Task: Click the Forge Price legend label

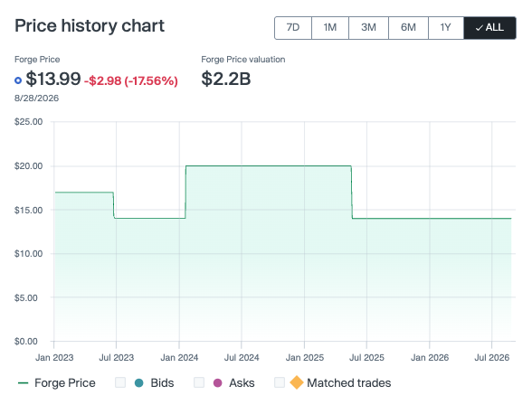Action: coord(65,383)
